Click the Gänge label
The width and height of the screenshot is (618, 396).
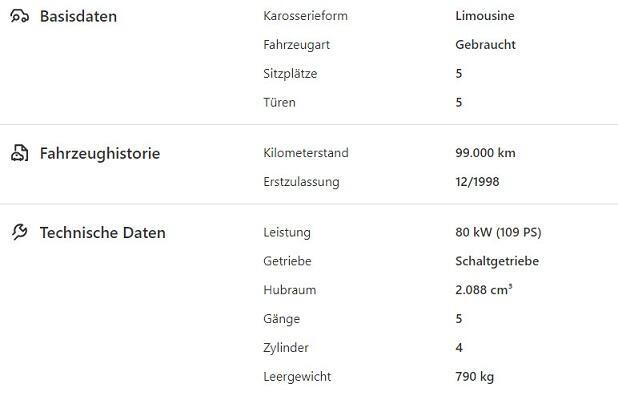point(281,319)
